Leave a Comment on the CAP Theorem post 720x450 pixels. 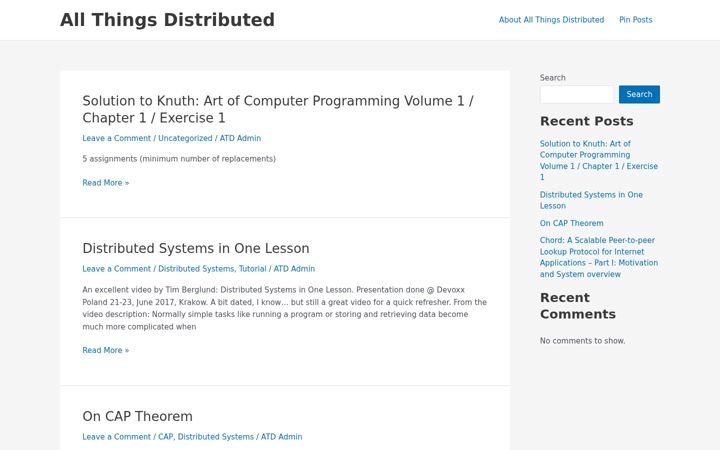click(117, 437)
